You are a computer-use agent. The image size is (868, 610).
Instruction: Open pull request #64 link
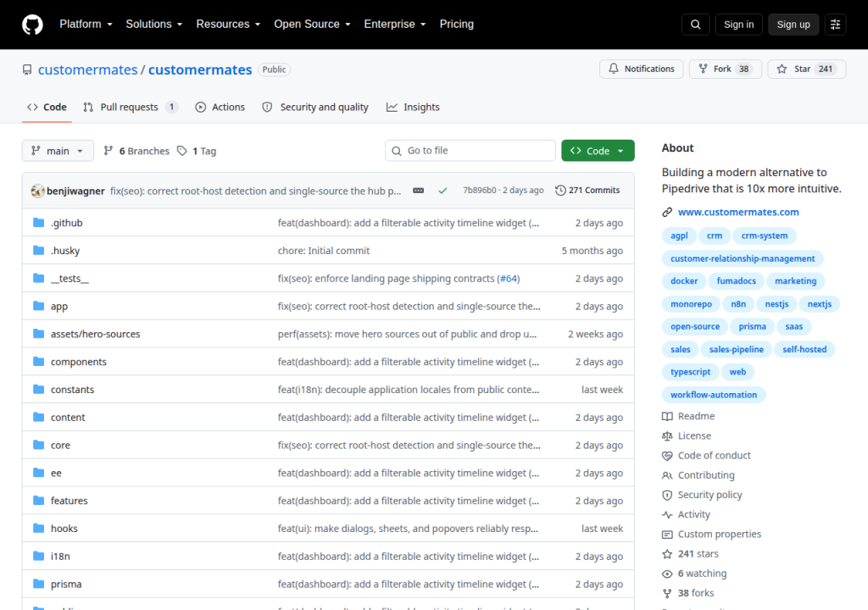[509, 279]
